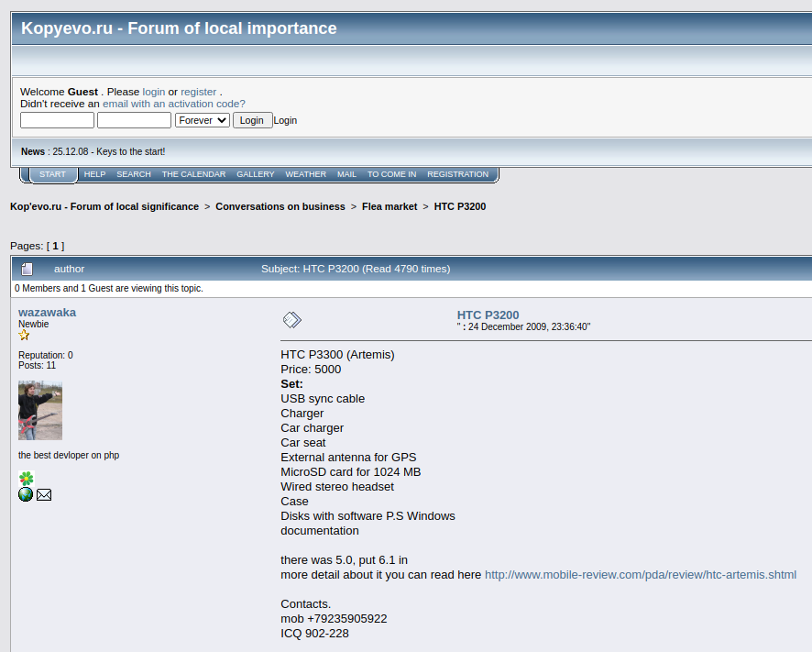812x652 pixels.
Task: Click 'Posts: 11' text
Action: click(37, 365)
